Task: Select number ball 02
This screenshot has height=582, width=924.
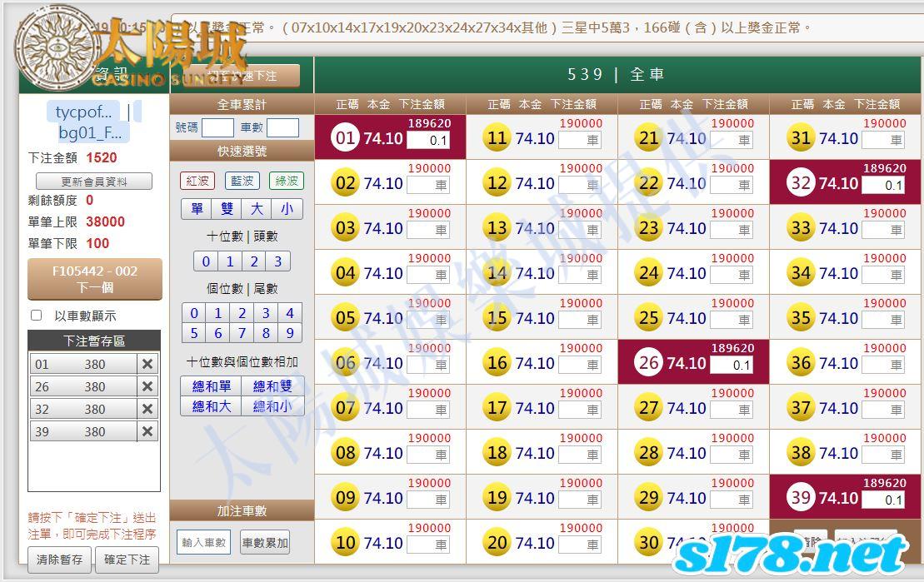Action: (x=345, y=182)
